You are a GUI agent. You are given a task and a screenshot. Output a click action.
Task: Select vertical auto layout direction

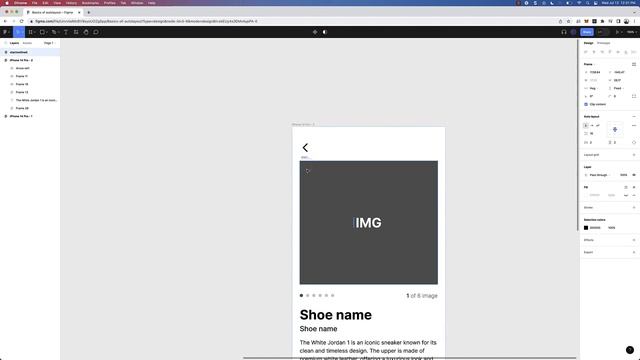pos(586,126)
